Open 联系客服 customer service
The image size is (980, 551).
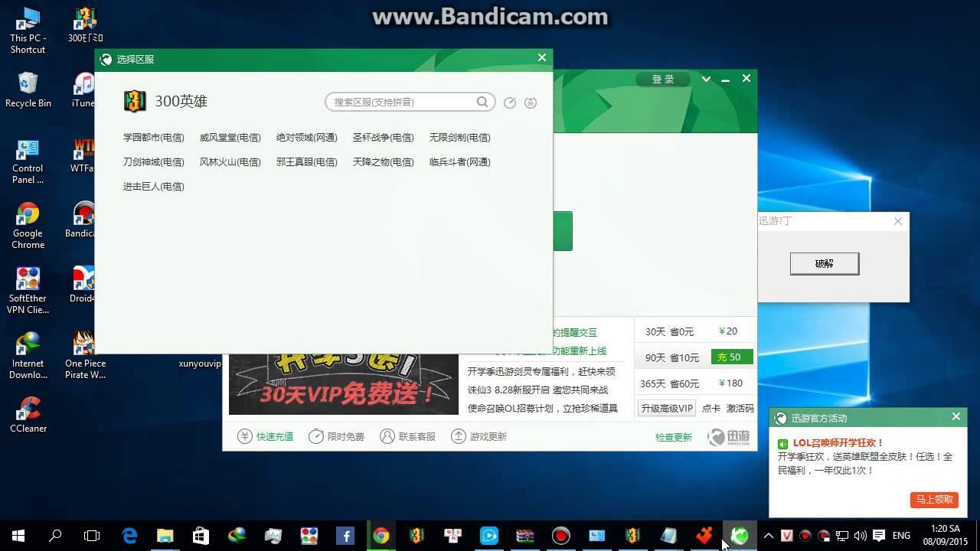point(408,436)
